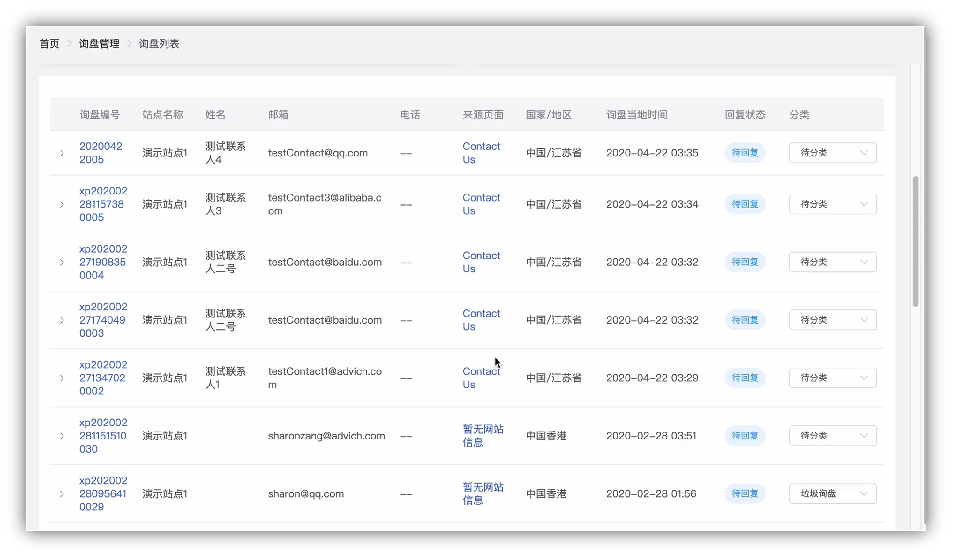Screen dimensions: 954x558
Task: Click the 回复状态 column header
Action: (745, 114)
